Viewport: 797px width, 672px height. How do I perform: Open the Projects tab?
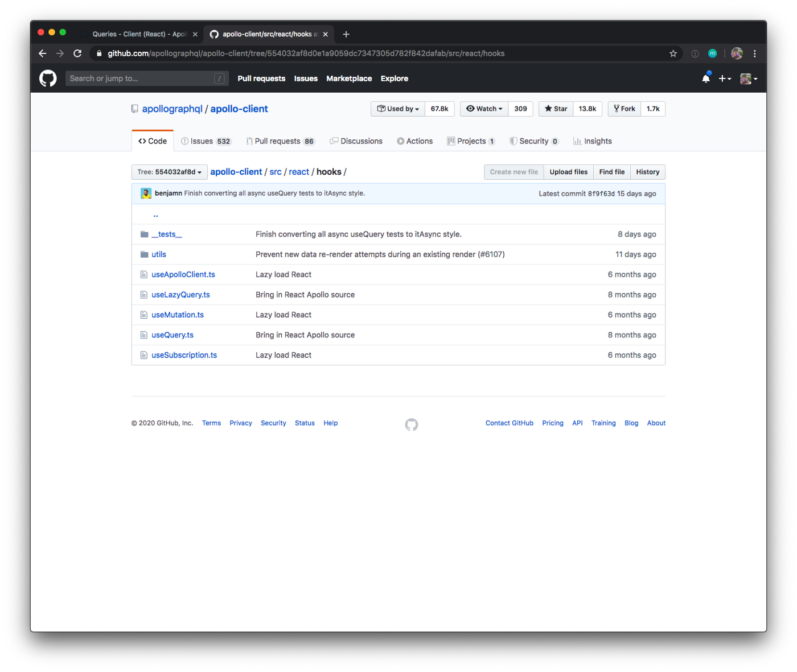(471, 141)
